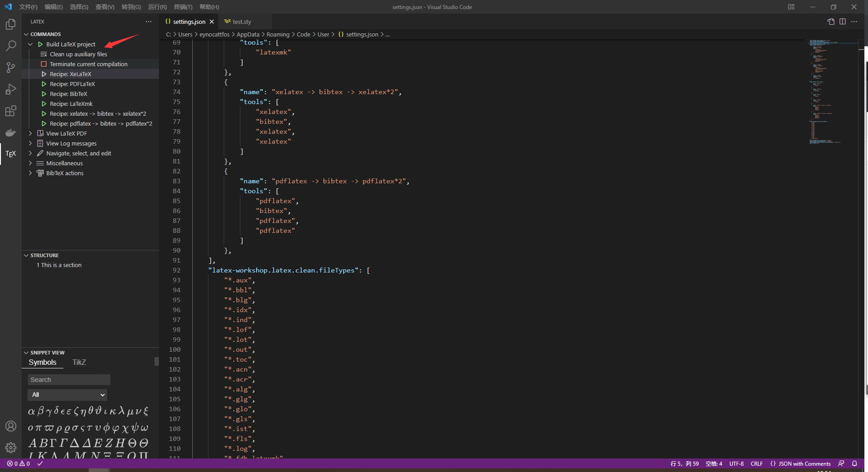
Task: Open the Source Control view
Action: 11,68
